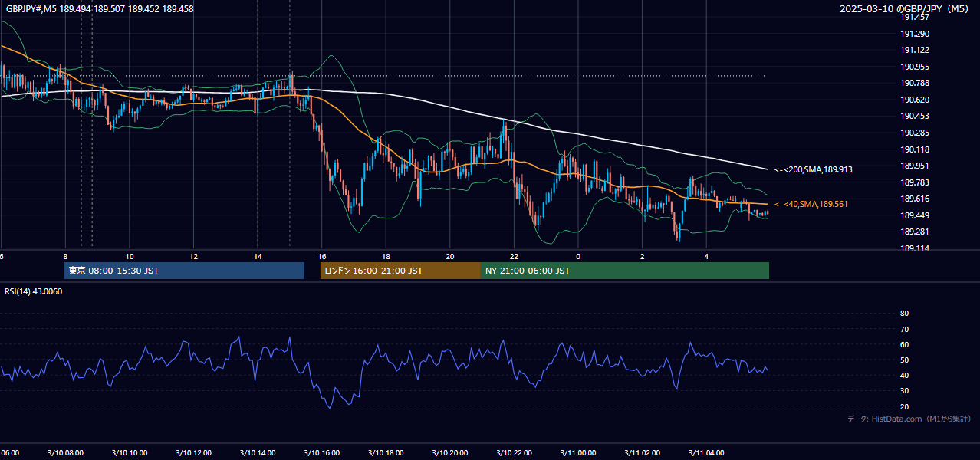Click the bottom time label 3/10 18:00
The width and height of the screenshot is (980, 460).
point(386,453)
